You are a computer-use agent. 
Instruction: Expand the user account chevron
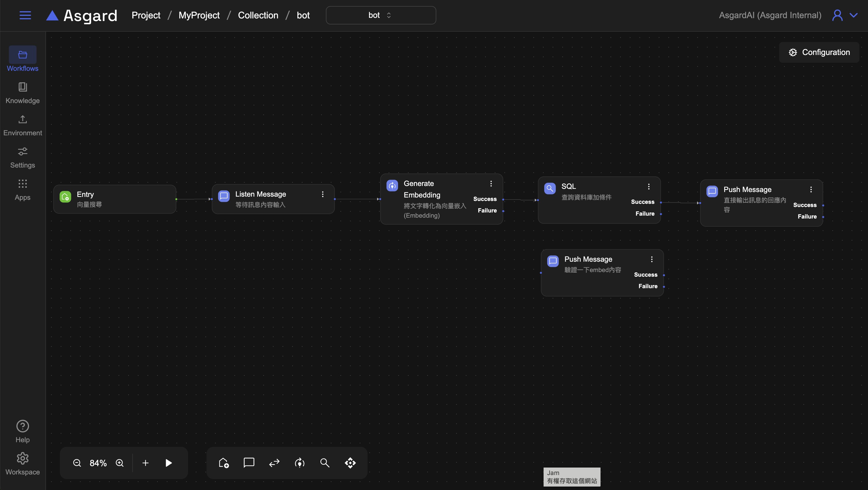tap(854, 15)
